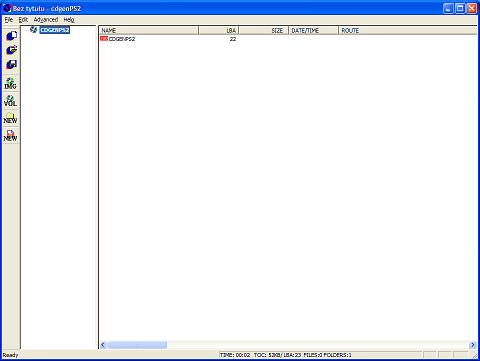
Task: Maximize the cdgenPS2 window
Action: click(460, 8)
